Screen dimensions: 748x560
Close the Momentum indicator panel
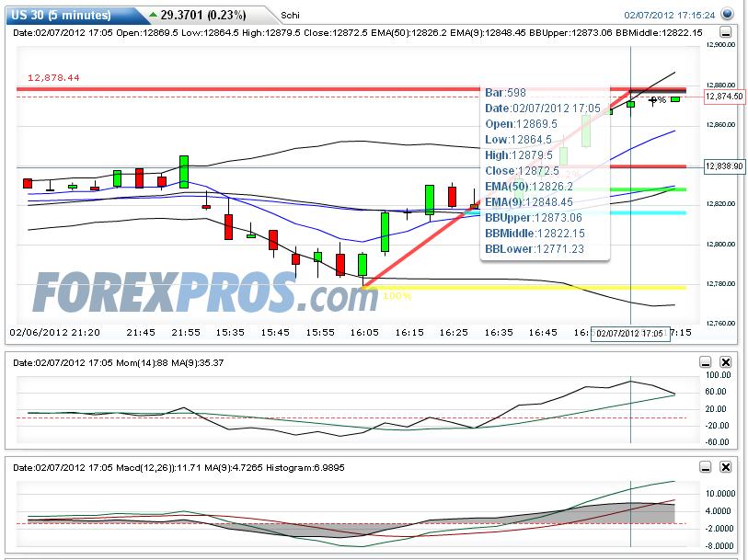[726, 360]
